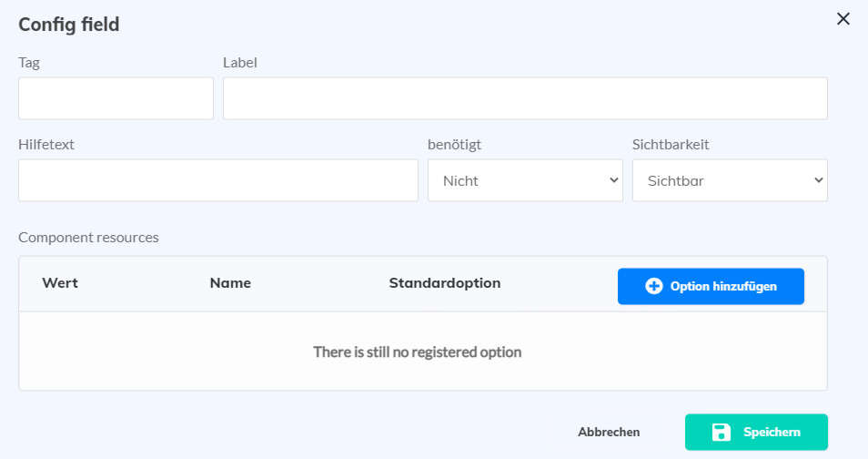
Task: Click the Sichtbarkeit field label
Action: [671, 144]
